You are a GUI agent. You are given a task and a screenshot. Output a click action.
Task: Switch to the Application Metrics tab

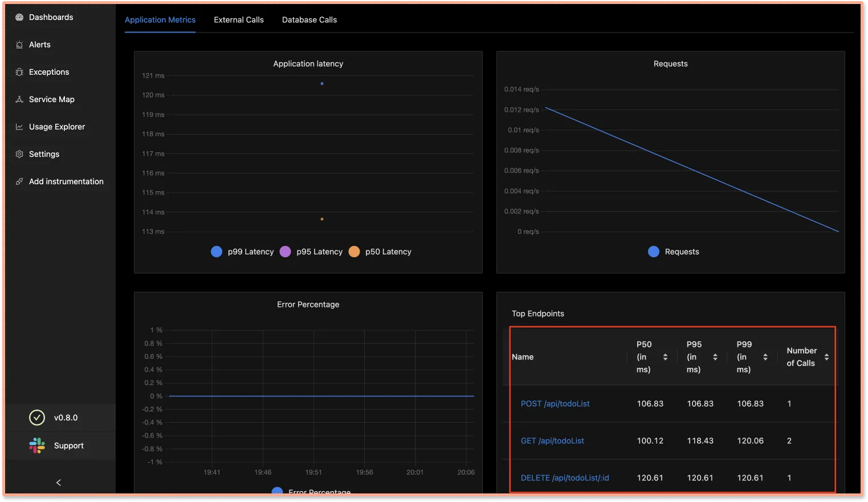click(160, 19)
